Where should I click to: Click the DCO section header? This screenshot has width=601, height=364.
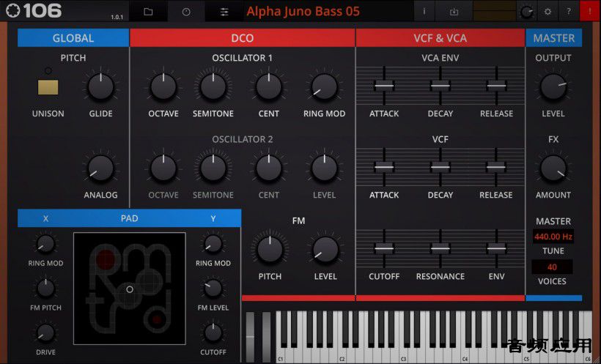pyautogui.click(x=243, y=38)
